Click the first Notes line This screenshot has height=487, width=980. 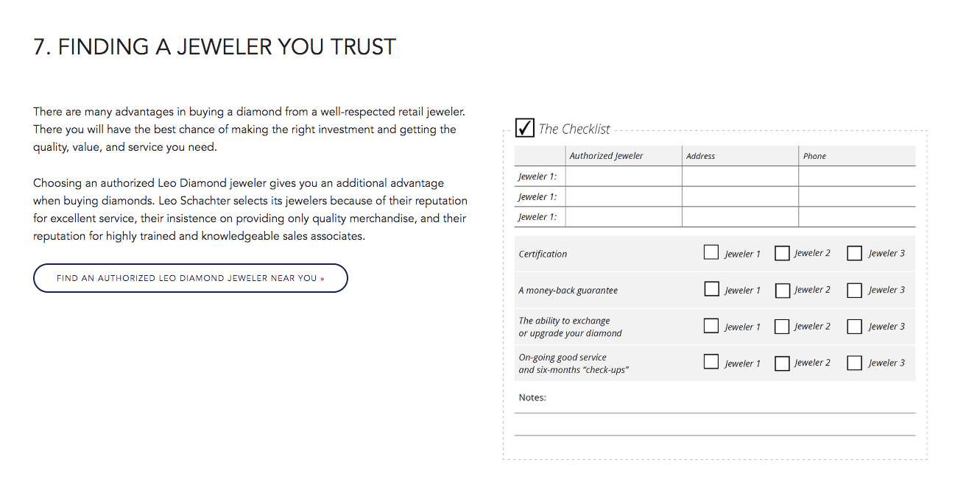(x=715, y=405)
